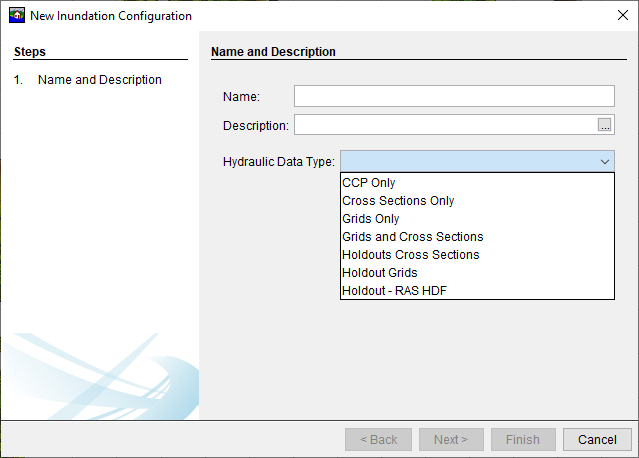
Task: Click the Finish button
Action: point(523,439)
